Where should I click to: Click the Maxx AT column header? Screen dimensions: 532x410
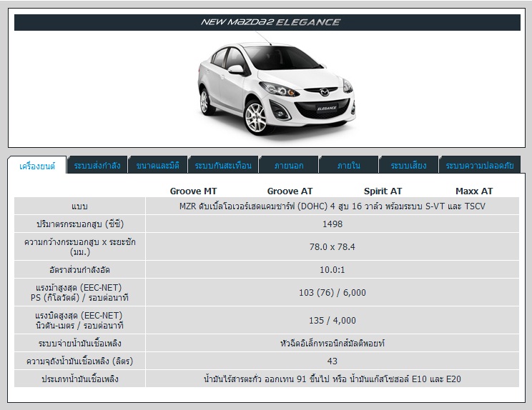pyautogui.click(x=474, y=191)
